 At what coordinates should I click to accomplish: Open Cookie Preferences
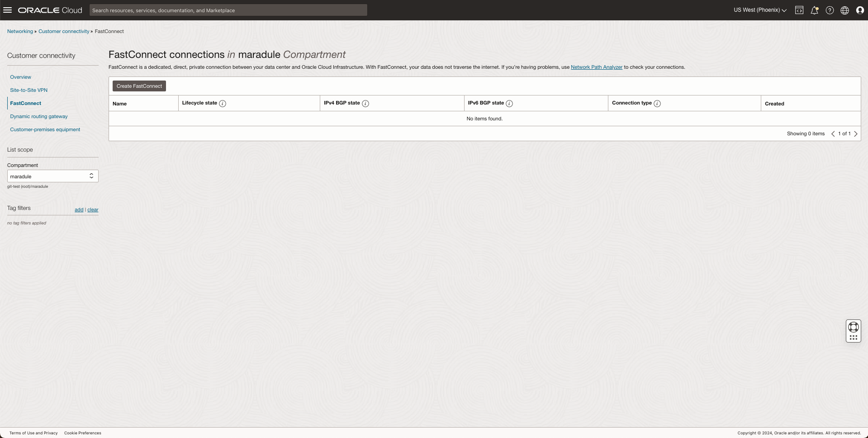coord(83,433)
